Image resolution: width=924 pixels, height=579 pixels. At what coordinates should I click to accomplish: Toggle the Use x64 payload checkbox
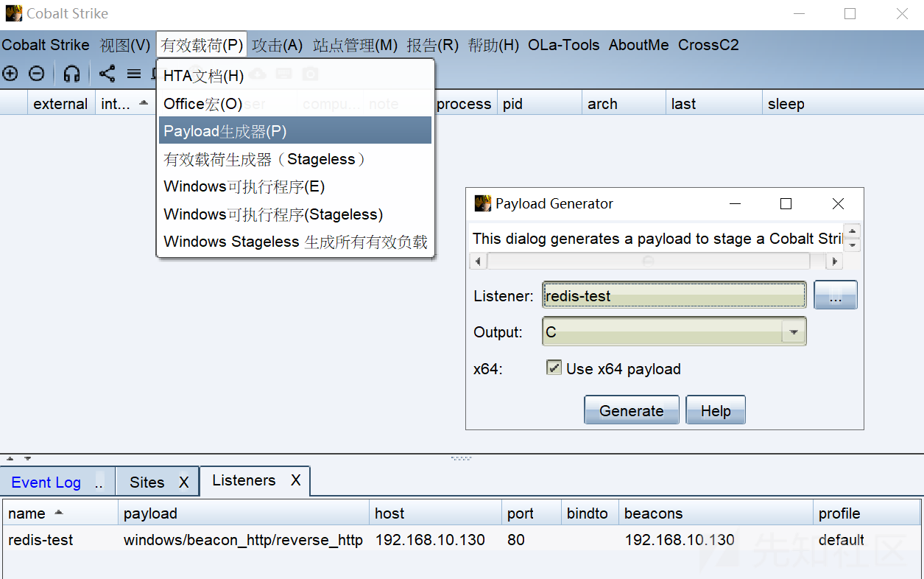coord(554,368)
